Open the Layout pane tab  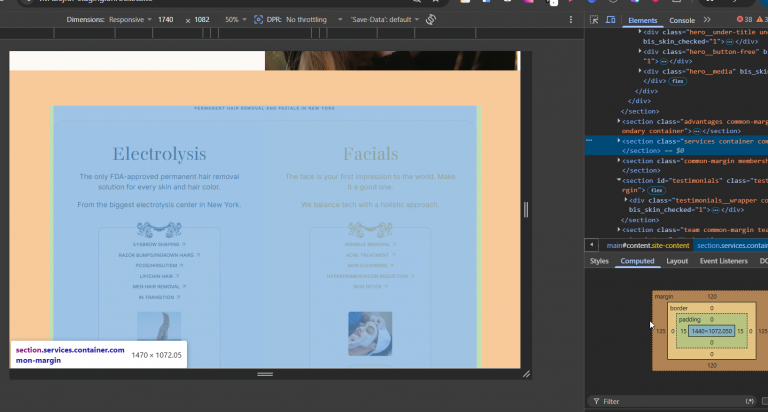[x=677, y=261]
